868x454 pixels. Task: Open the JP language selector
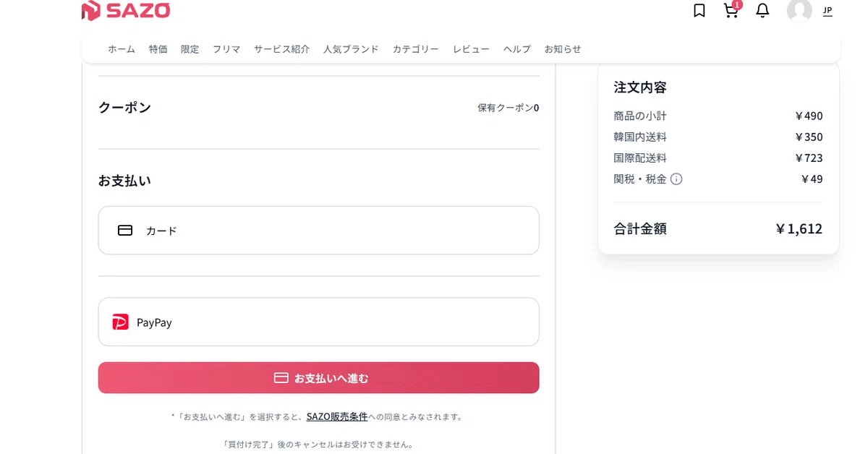[825, 12]
